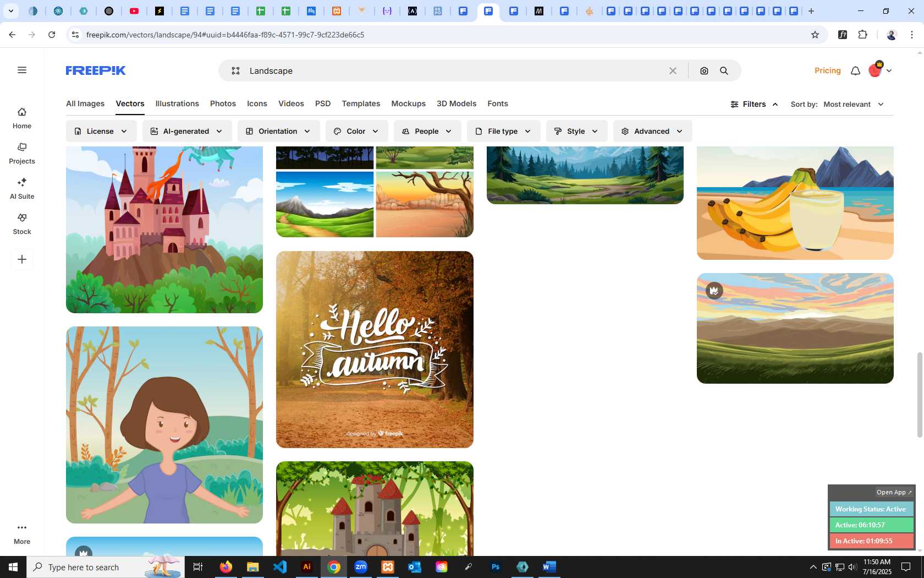The image size is (924, 578).
Task: Reload the page
Action: [x=52, y=35]
